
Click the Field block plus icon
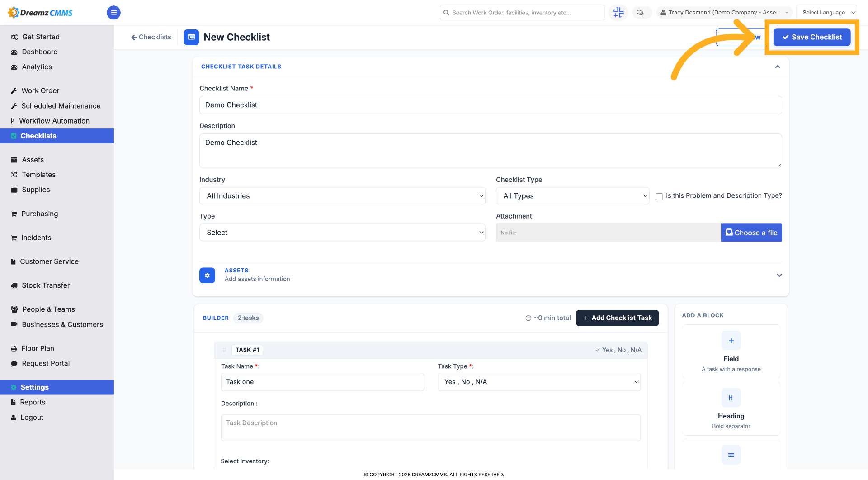click(731, 341)
